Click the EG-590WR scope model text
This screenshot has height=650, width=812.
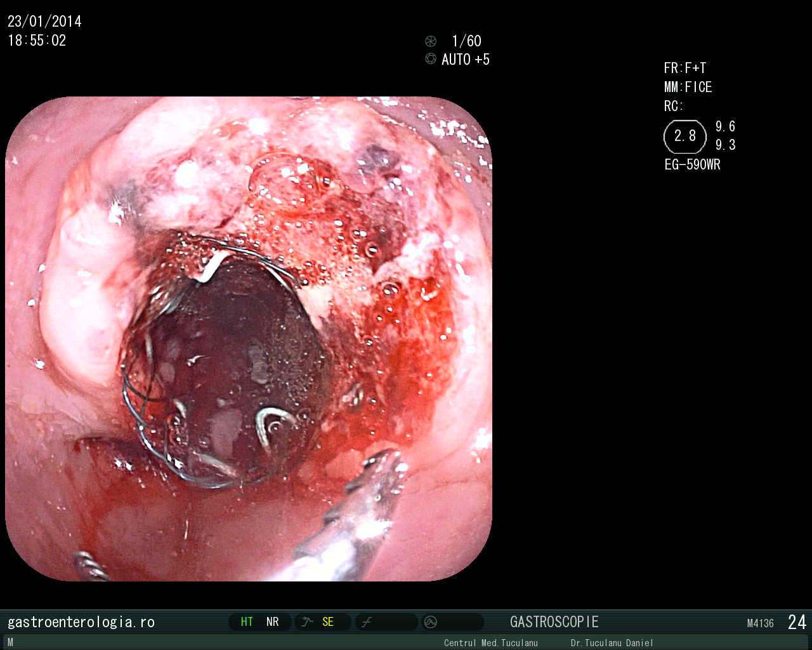[692, 164]
